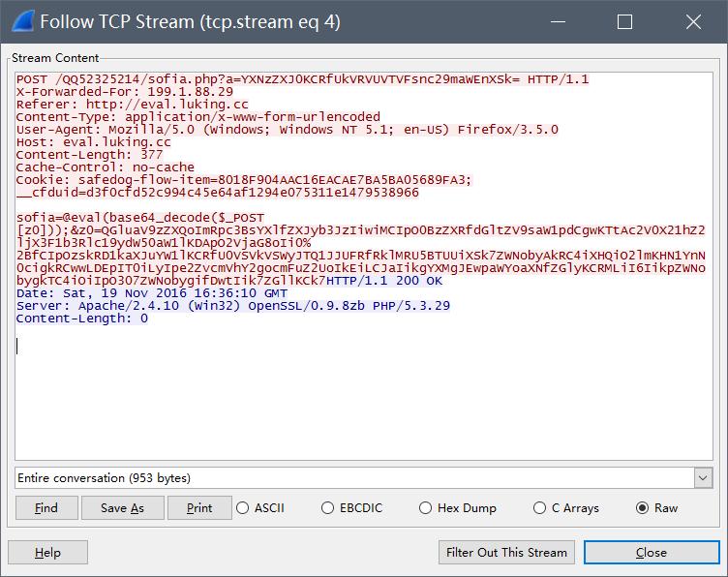Click HTTP/1.1 200 OK response text

pyautogui.click(x=384, y=281)
